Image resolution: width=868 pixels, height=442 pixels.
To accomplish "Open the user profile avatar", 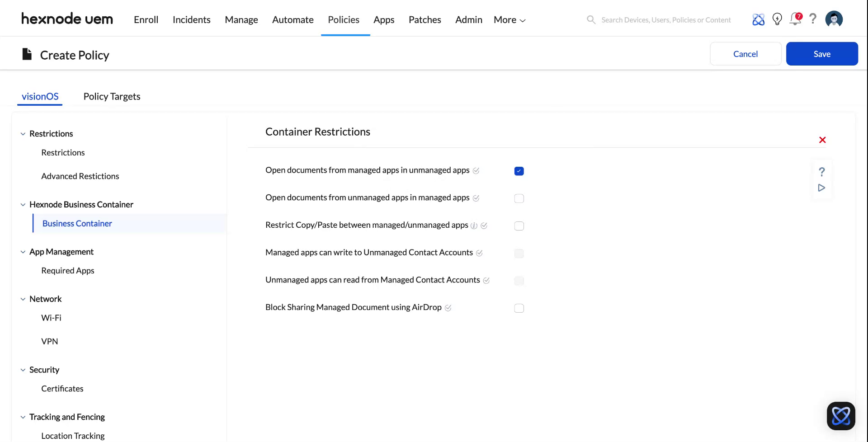I will click(x=834, y=19).
